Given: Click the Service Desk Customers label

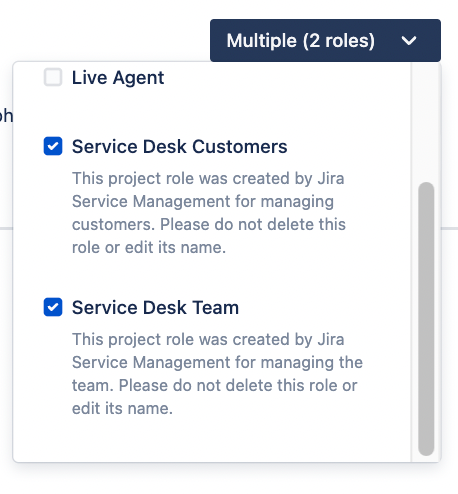Looking at the screenshot, I should click(x=180, y=147).
